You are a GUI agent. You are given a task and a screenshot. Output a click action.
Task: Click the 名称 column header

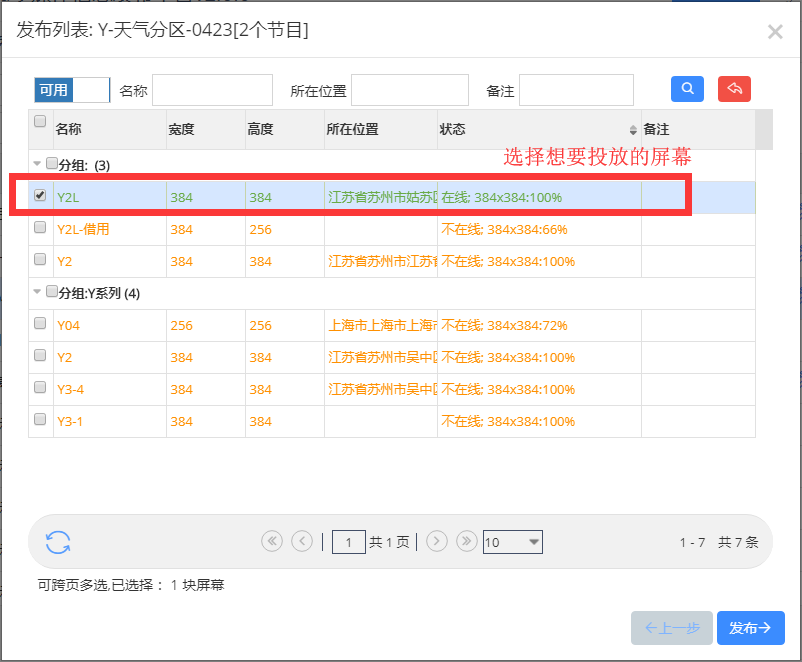[108, 130]
